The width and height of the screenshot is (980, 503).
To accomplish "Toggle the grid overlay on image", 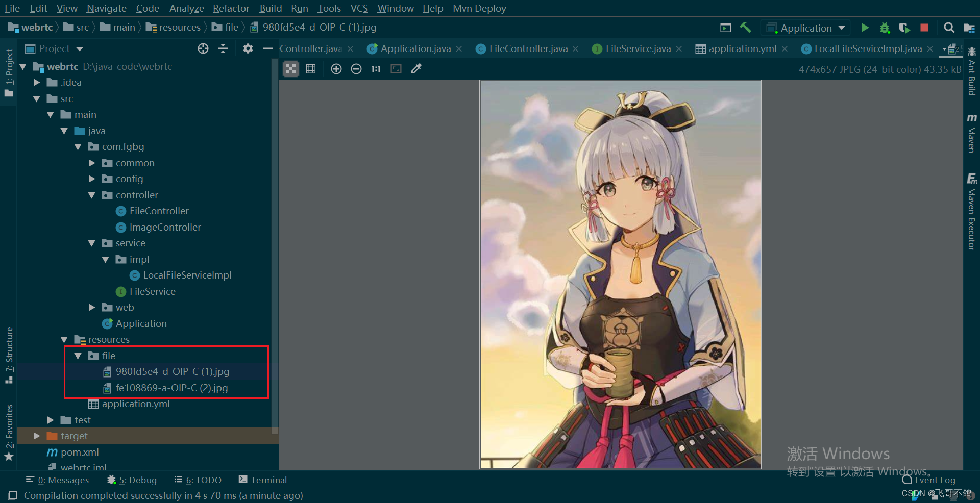I will [311, 69].
